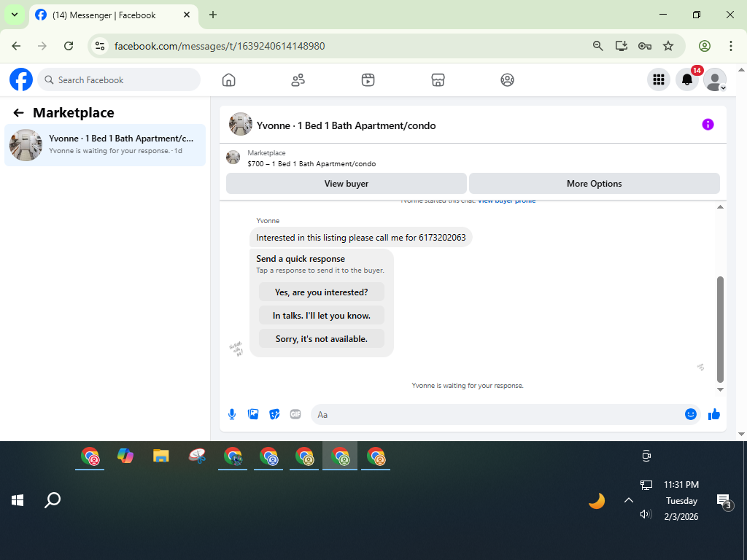The width and height of the screenshot is (747, 560).
Task: Open Chrome profile icon
Action: click(705, 46)
